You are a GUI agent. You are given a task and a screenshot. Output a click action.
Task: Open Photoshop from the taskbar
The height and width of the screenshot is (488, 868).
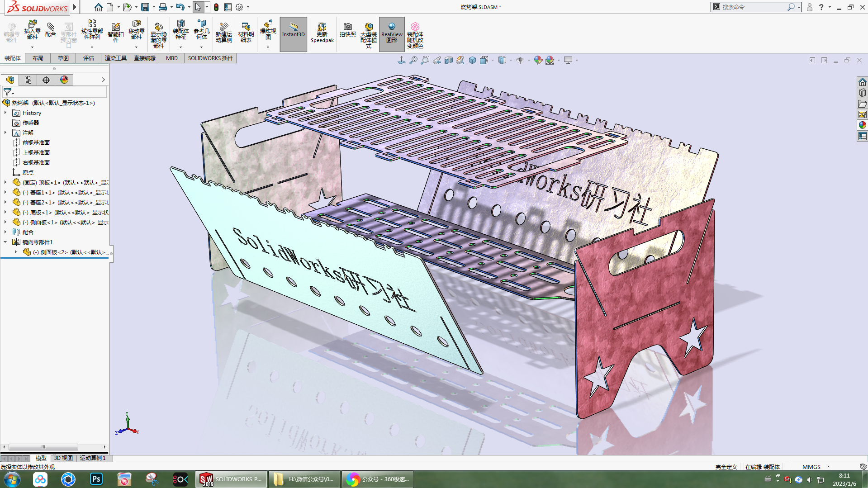point(96,479)
